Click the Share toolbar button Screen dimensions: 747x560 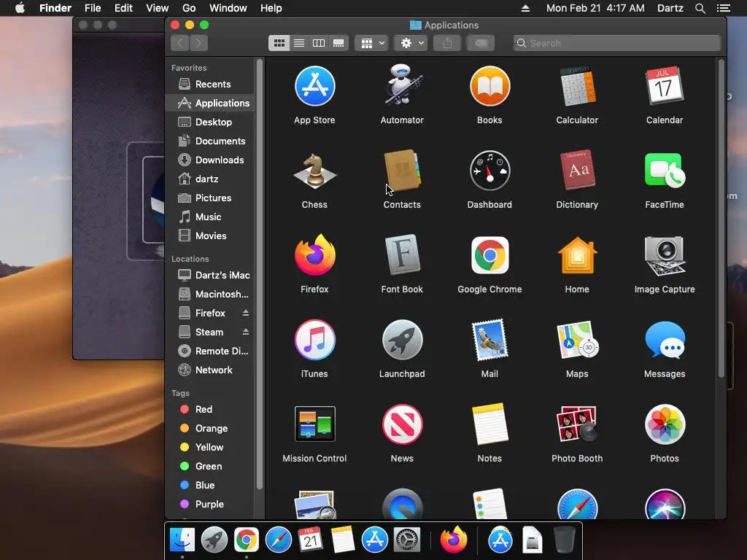[x=447, y=43]
